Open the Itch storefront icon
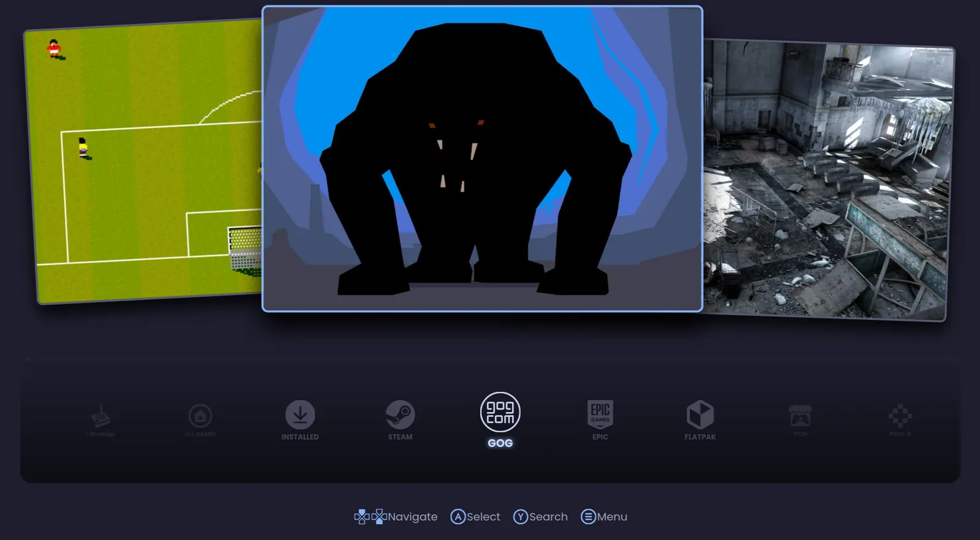 pos(800,416)
